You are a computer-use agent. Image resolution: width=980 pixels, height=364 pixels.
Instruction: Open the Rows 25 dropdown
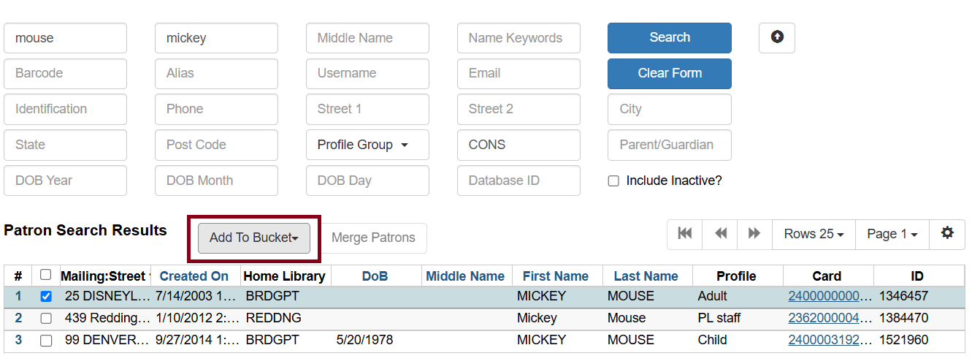[814, 234]
